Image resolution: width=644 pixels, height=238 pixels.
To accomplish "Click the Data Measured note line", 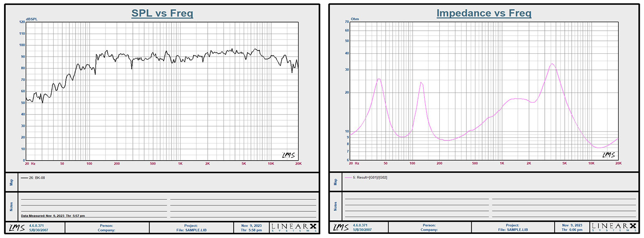I will click(x=53, y=216).
